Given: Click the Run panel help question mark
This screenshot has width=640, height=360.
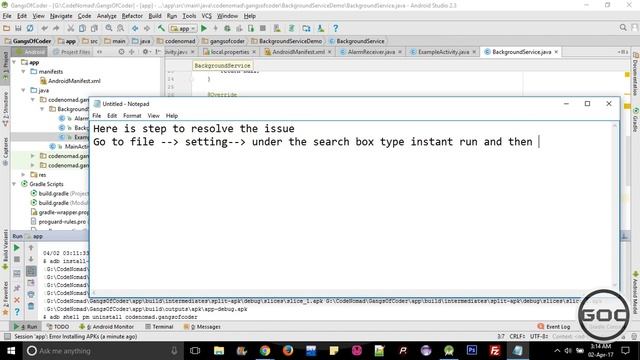Looking at the screenshot, I should click(x=17, y=312).
